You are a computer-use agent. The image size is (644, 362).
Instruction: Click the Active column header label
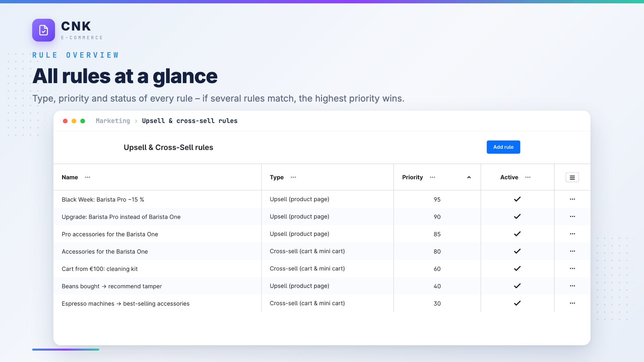click(509, 177)
